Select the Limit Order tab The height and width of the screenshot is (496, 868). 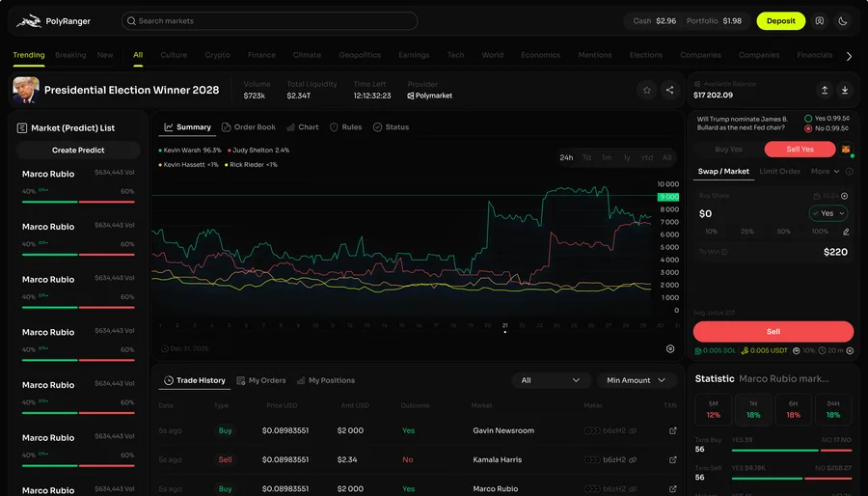tap(779, 172)
